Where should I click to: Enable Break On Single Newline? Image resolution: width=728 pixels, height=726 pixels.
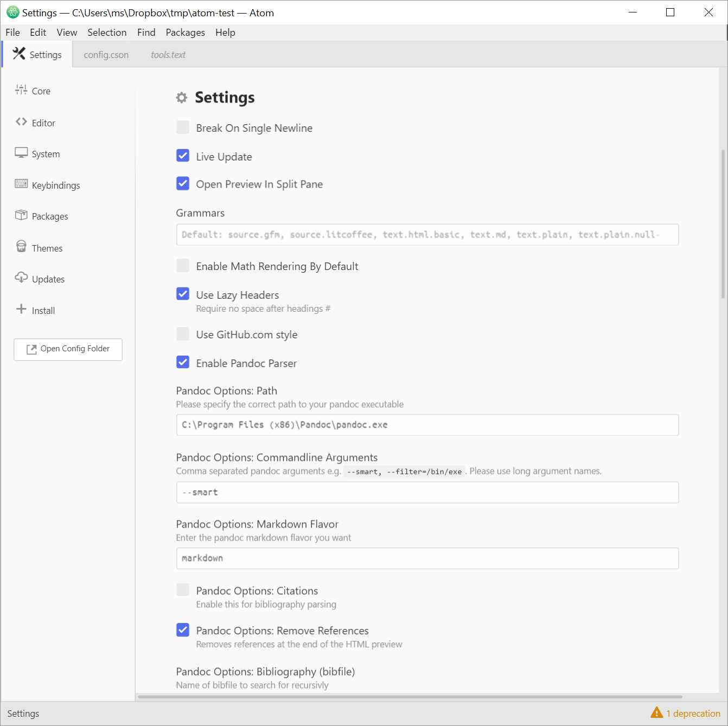[183, 127]
